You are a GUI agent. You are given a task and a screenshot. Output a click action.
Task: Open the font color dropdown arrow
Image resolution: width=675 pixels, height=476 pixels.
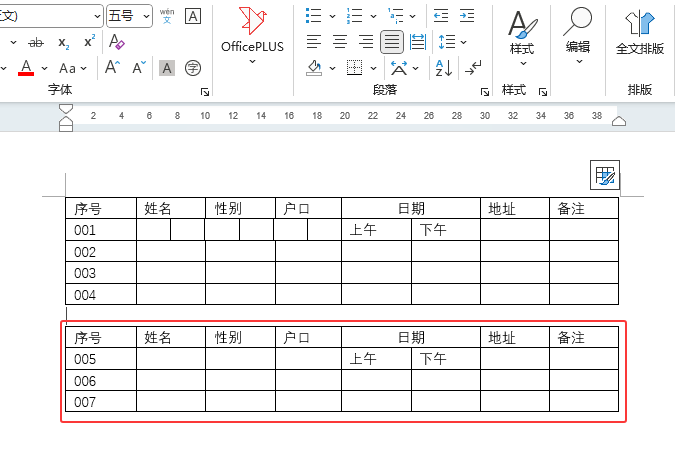44,68
